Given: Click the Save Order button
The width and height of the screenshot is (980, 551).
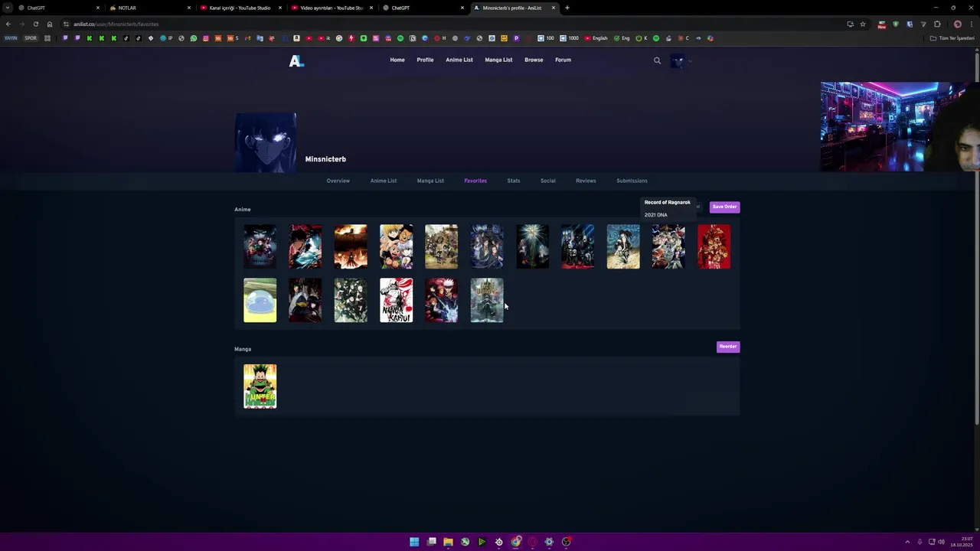Looking at the screenshot, I should pyautogui.click(x=724, y=207).
